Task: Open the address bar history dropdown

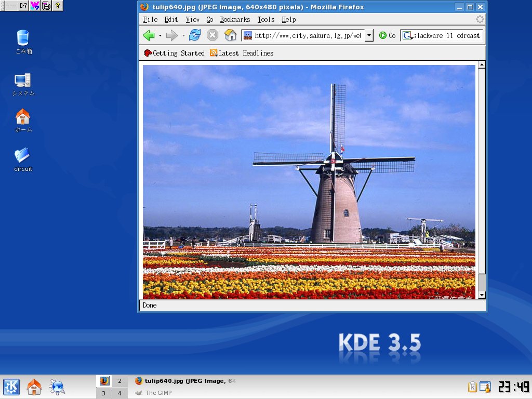Action: point(369,35)
